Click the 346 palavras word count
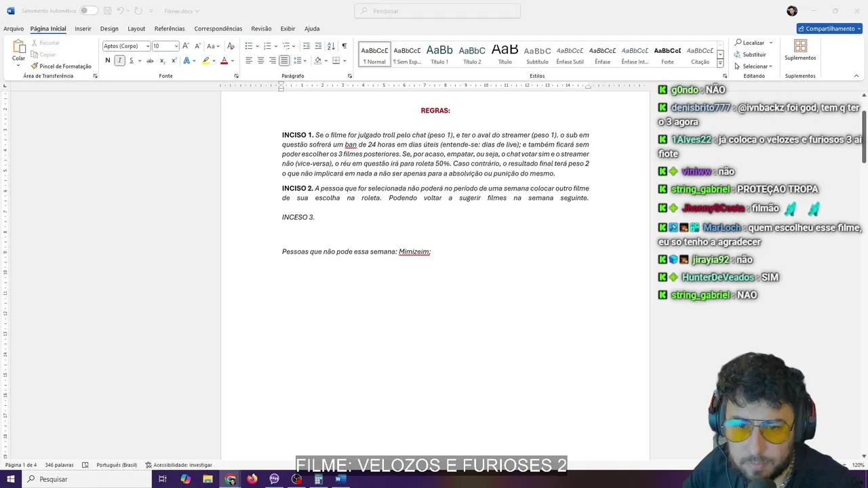 (x=59, y=465)
